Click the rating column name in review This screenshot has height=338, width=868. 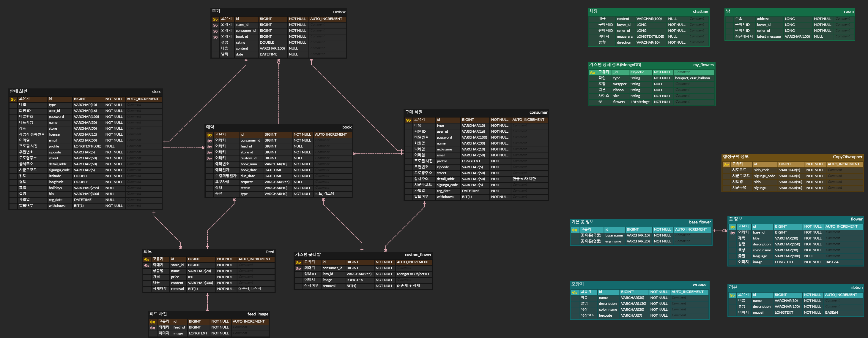[x=241, y=42]
